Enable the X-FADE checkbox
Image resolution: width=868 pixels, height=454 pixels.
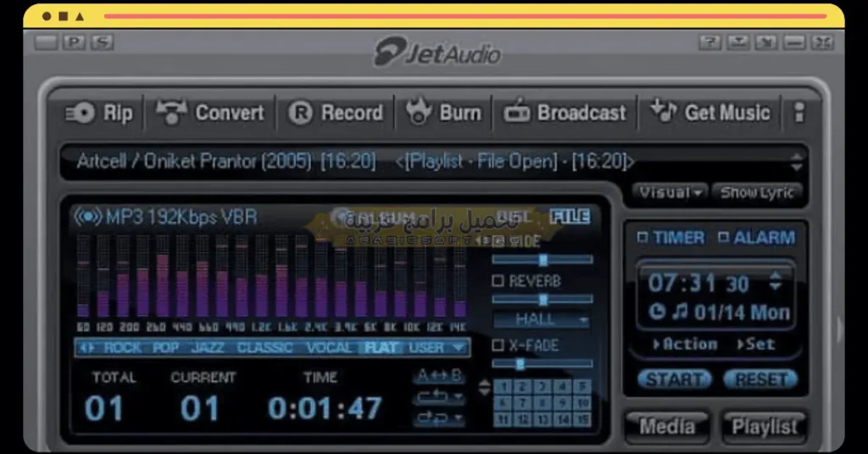coord(498,345)
